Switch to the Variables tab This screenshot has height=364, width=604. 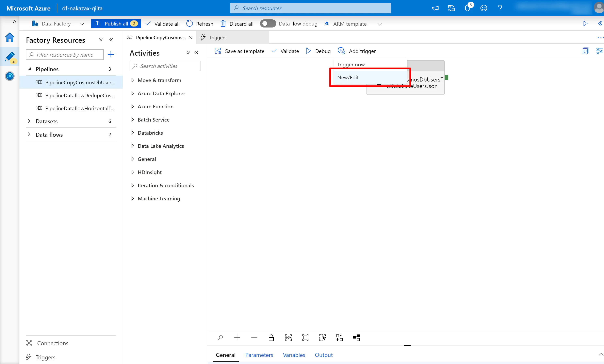point(294,355)
